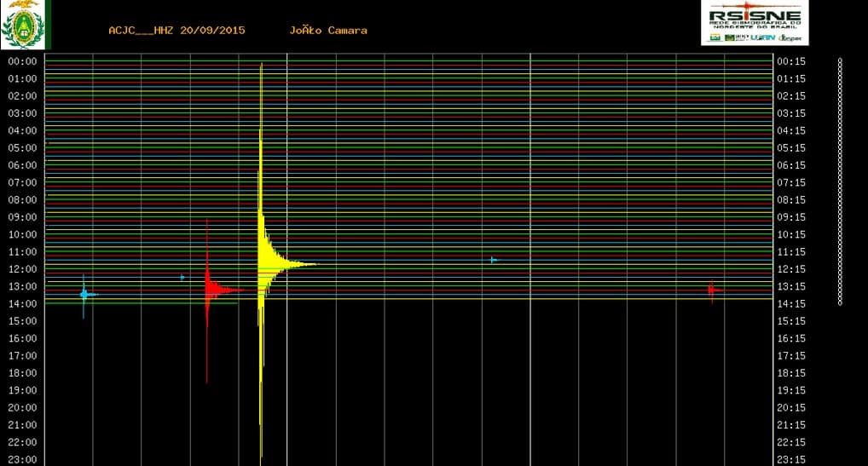The image size is (868, 466).
Task: Click the 12:00 time label
Action: (23, 269)
